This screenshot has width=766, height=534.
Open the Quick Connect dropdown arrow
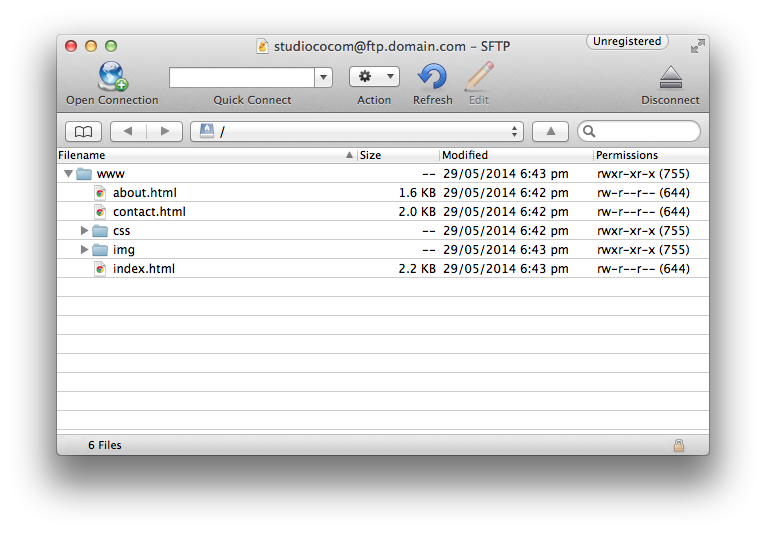323,78
